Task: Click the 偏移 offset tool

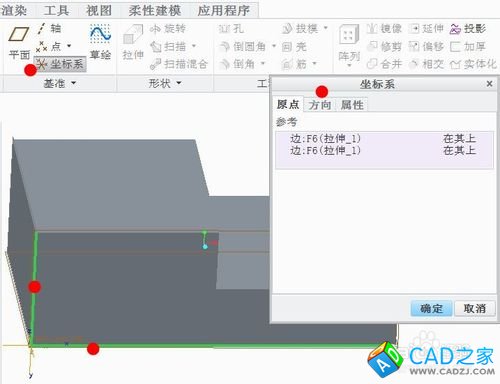Action: tap(426, 46)
